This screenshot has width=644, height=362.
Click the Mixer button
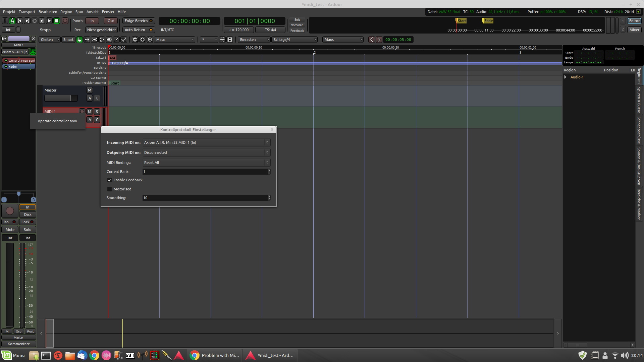click(x=634, y=30)
